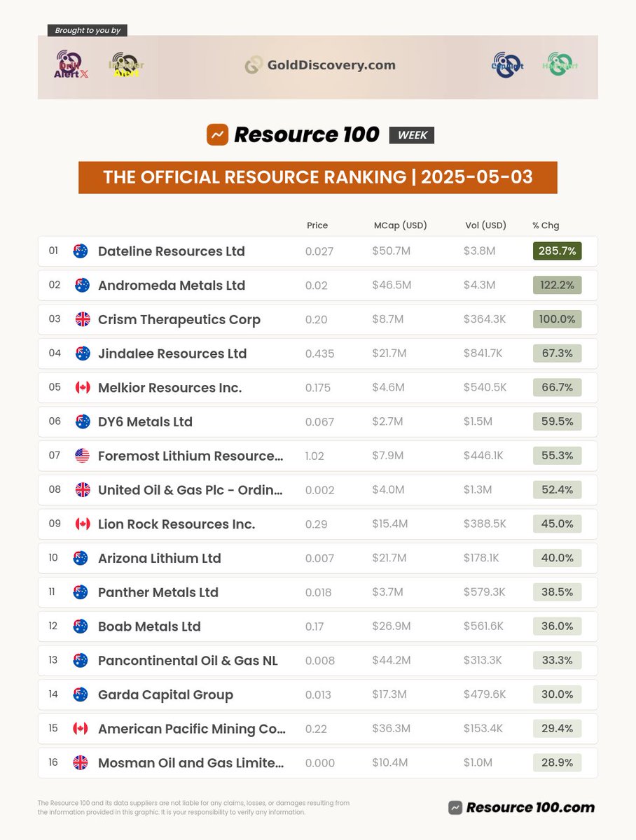This screenshot has height=840, width=636.
Task: Open the Resource 100.com footer link
Action: click(522, 808)
